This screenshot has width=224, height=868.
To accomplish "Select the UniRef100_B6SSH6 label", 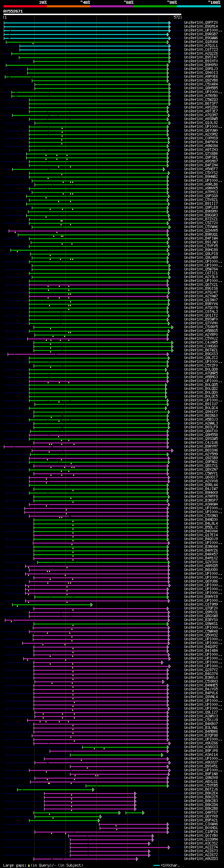I will 201,450.
